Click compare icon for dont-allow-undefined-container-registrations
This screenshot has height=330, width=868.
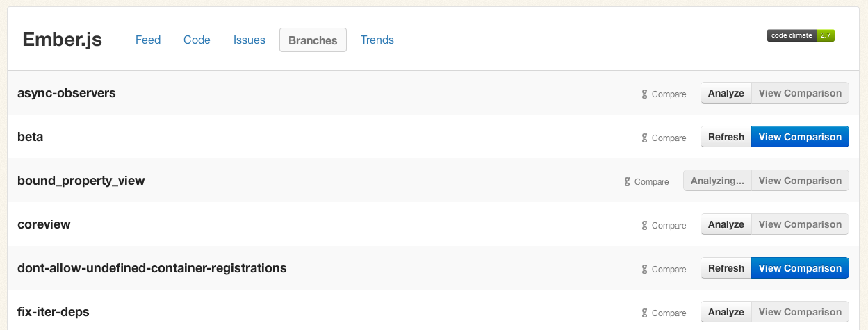coord(644,270)
